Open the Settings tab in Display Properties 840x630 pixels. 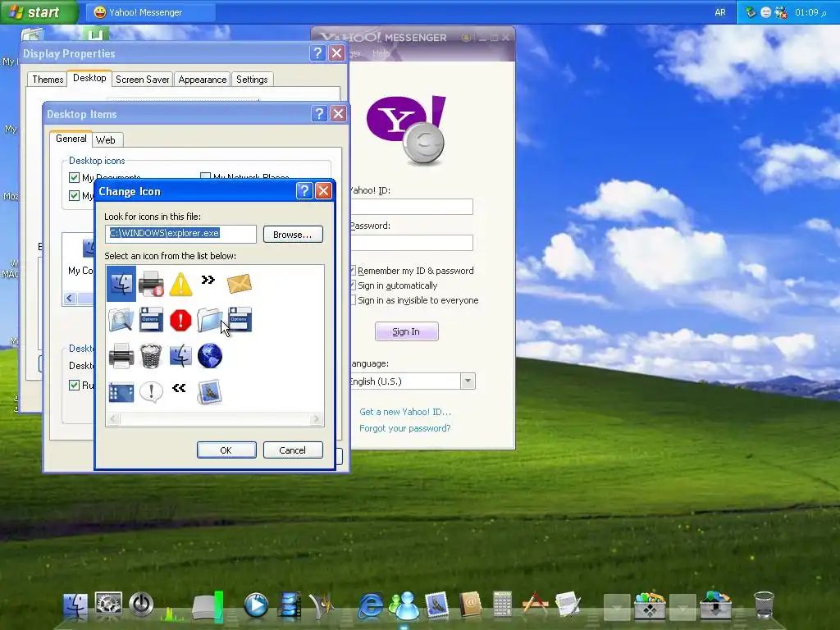(x=252, y=80)
